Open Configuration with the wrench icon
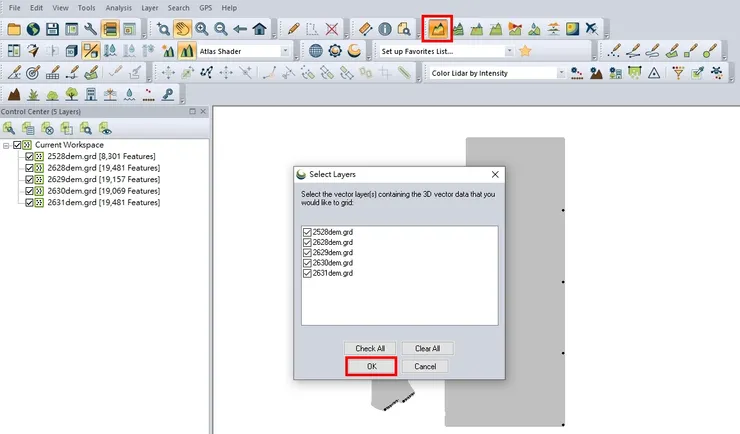 coord(91,29)
